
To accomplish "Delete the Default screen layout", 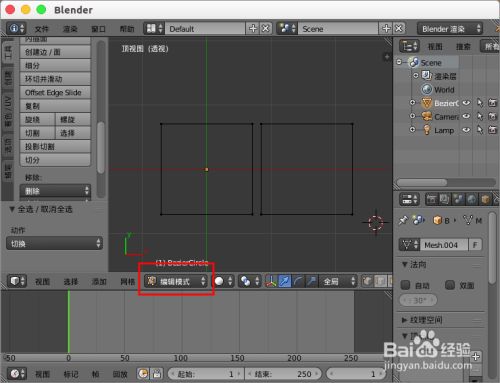I will pyautogui.click(x=265, y=28).
